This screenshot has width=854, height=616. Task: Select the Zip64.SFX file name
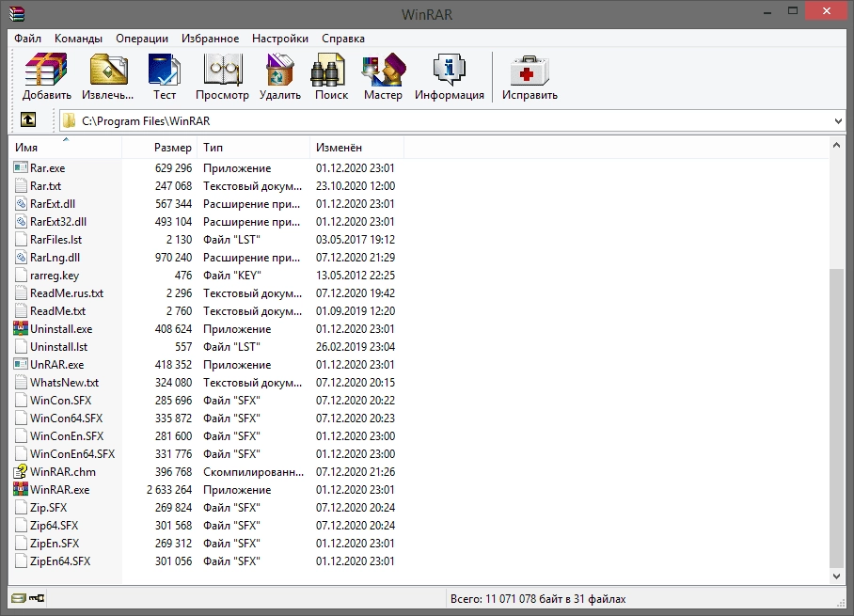pos(54,526)
